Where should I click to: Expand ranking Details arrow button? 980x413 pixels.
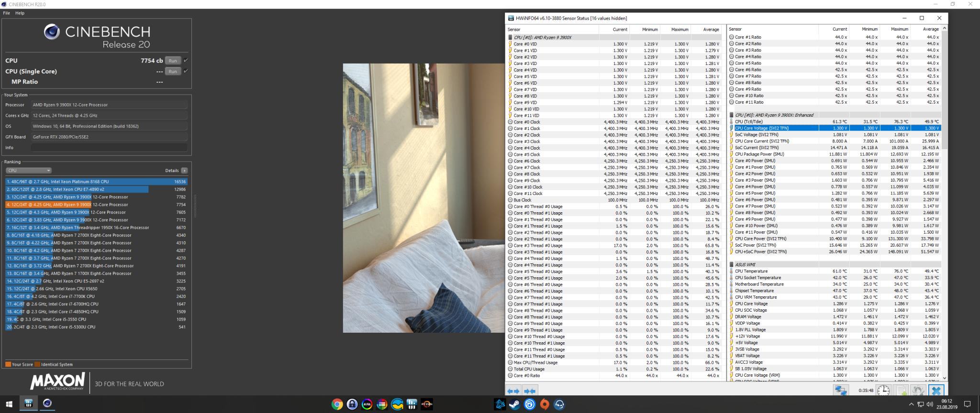(184, 171)
